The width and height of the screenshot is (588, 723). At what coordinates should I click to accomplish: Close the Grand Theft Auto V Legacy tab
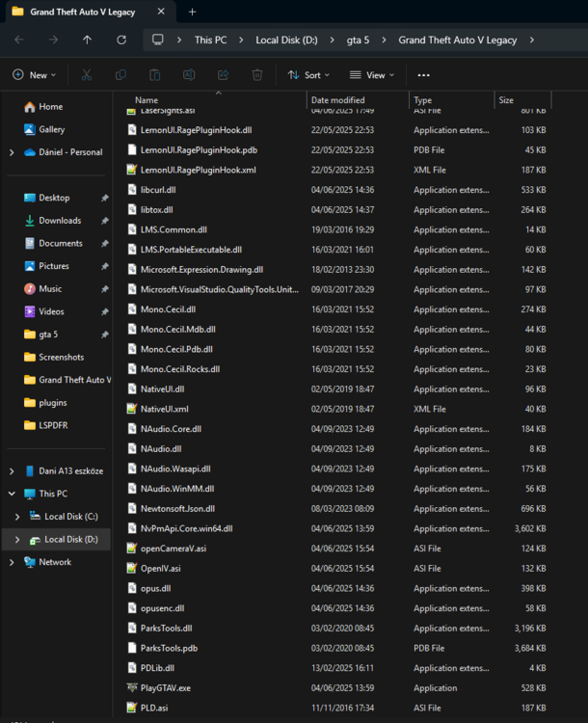161,12
